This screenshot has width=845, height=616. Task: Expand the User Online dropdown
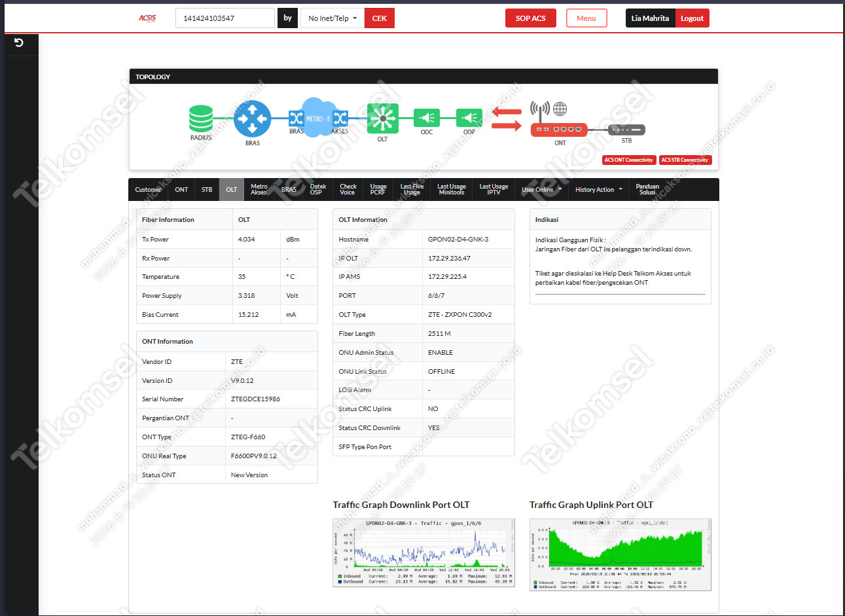click(x=541, y=190)
